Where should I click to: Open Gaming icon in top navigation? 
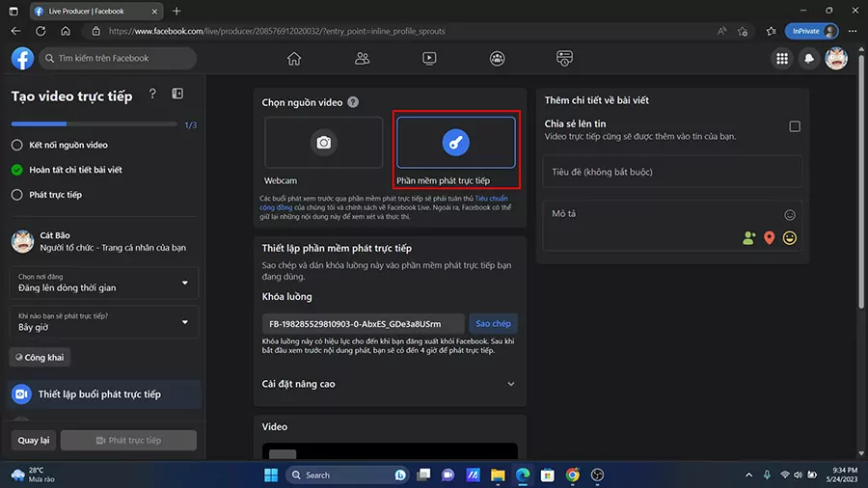pos(564,58)
